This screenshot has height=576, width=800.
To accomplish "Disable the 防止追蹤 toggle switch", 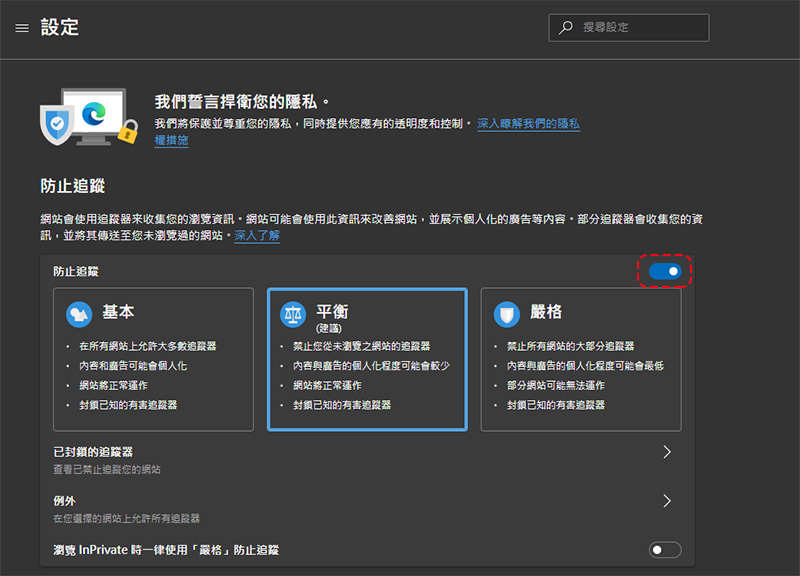I will 665,271.
